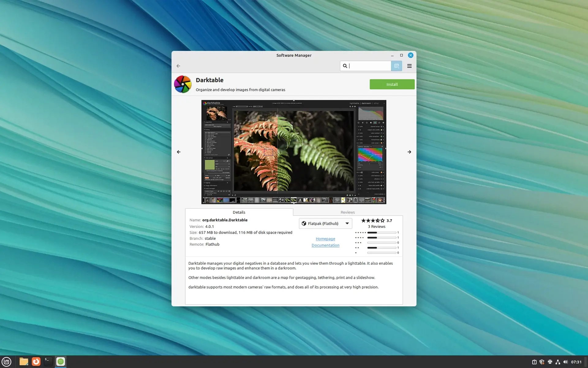The width and height of the screenshot is (588, 368).
Task: Go back using the header arrow
Action: pos(178,66)
